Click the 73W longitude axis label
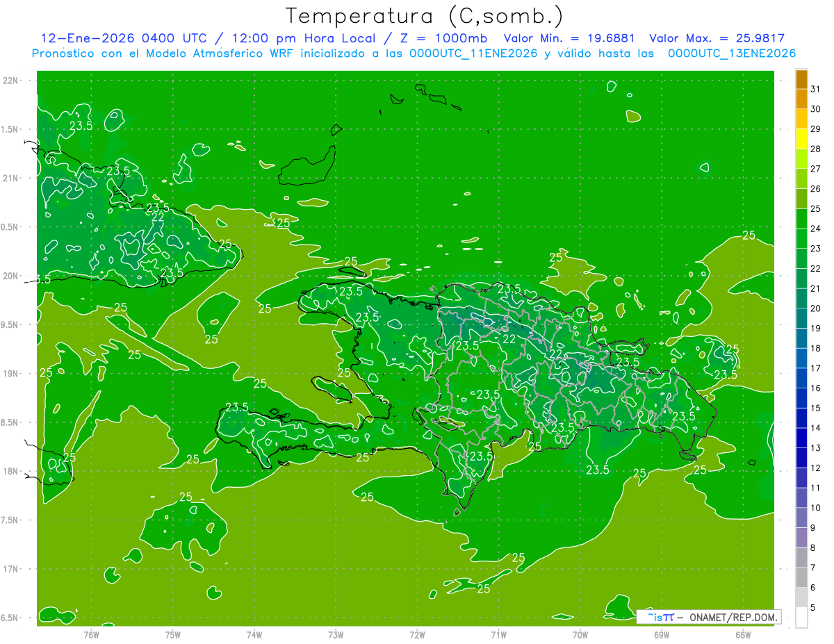This screenshot has height=644, width=834. pyautogui.click(x=336, y=634)
